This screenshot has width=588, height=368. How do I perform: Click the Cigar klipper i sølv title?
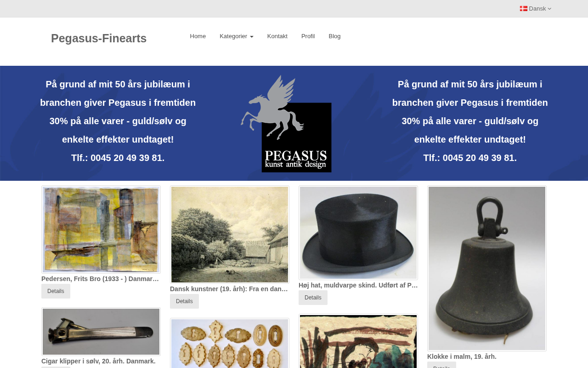(98, 361)
